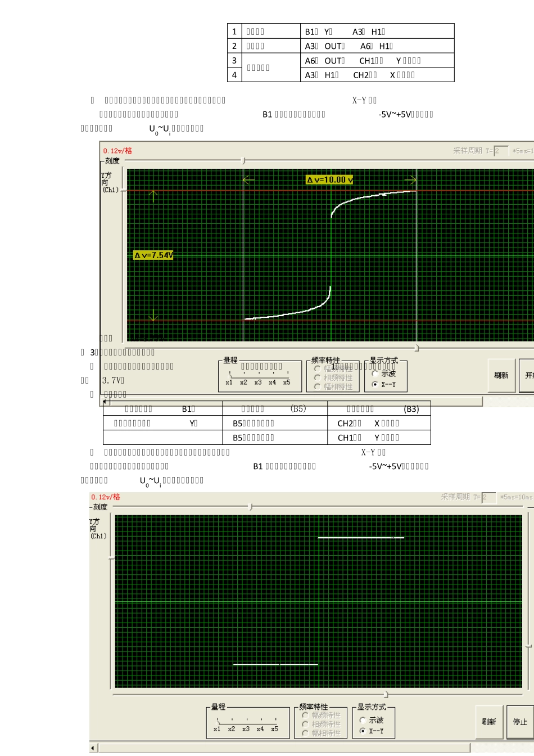Viewport: 534px width, 756px height.
Task: Select 示波 radio in curved-trace oscilloscope panel
Action: (x=375, y=373)
